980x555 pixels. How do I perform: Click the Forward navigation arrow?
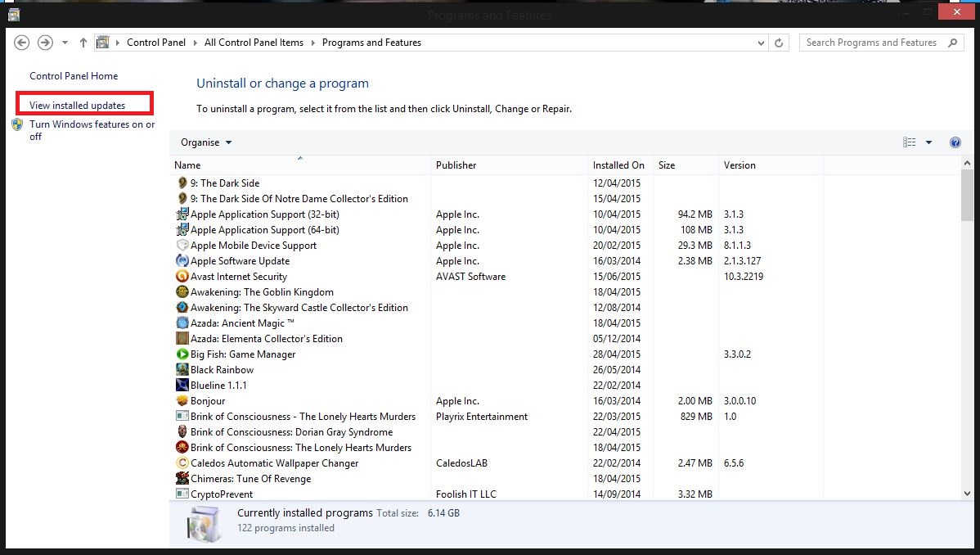(x=45, y=43)
